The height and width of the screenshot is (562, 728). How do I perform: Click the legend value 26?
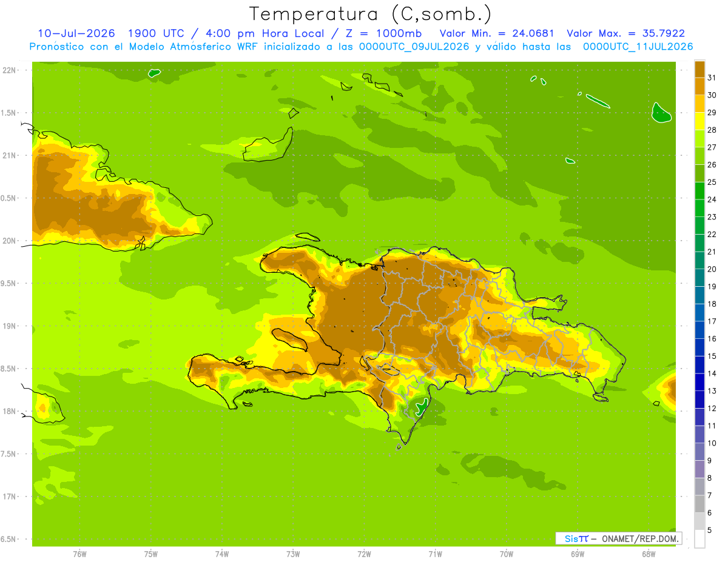point(712,165)
